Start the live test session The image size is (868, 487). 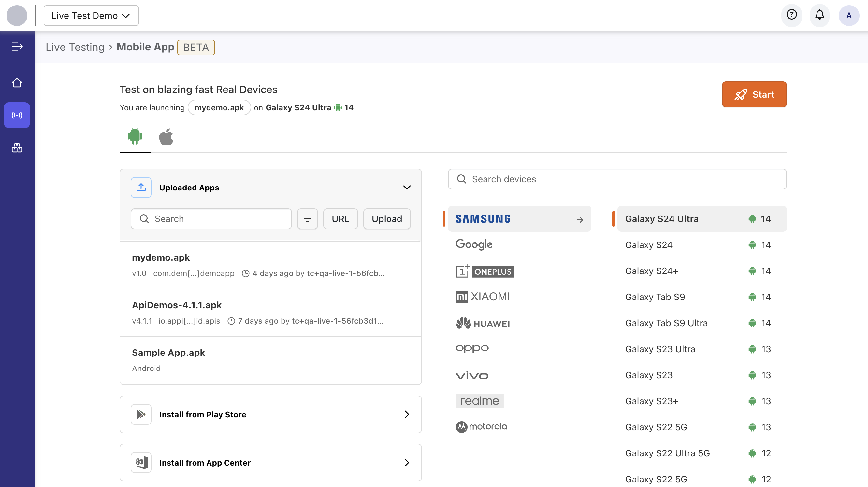[754, 94]
